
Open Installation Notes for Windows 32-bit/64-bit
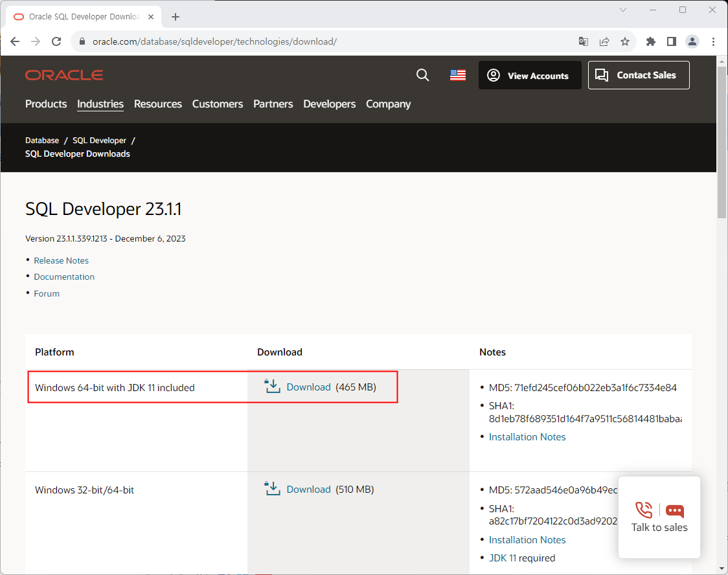pyautogui.click(x=527, y=540)
